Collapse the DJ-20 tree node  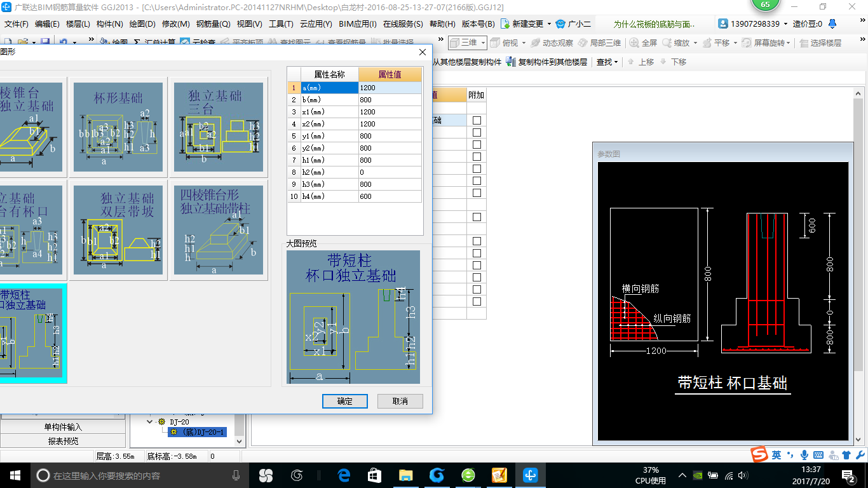150,421
